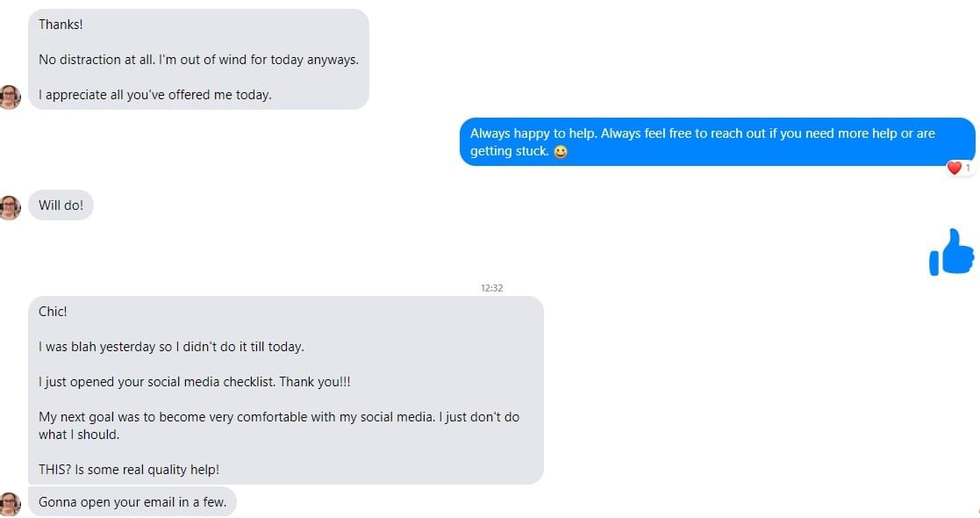Viewport: 980px width, 518px height.
Task: Click the smiley emoji in the blue message
Action: point(561,152)
